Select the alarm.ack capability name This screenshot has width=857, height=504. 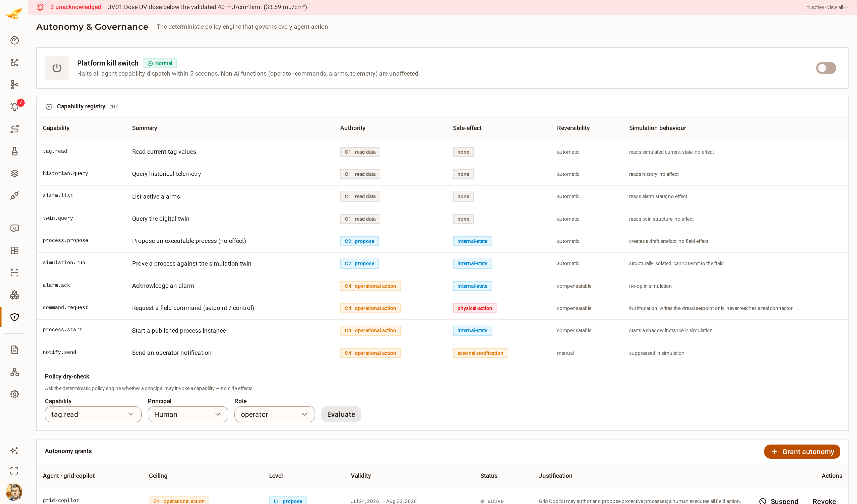tap(56, 285)
